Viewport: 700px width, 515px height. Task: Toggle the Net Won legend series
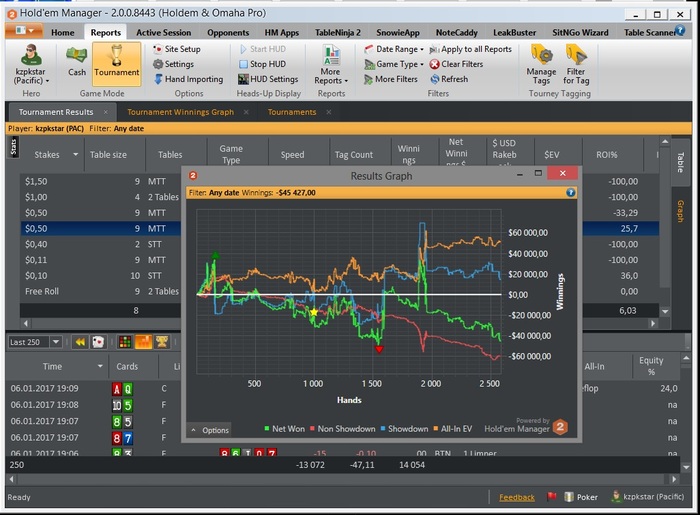[x=284, y=429]
